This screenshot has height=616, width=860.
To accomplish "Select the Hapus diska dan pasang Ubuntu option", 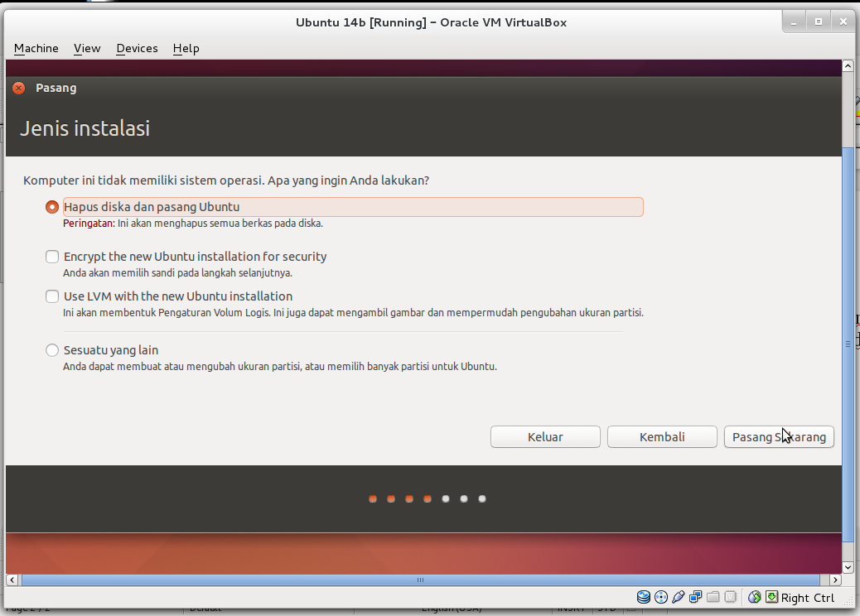I will coord(51,207).
